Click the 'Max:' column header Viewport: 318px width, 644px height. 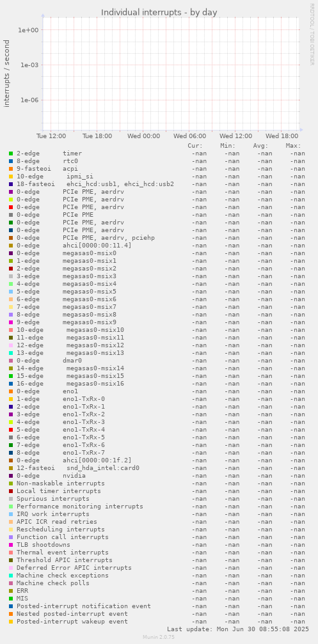click(x=293, y=145)
